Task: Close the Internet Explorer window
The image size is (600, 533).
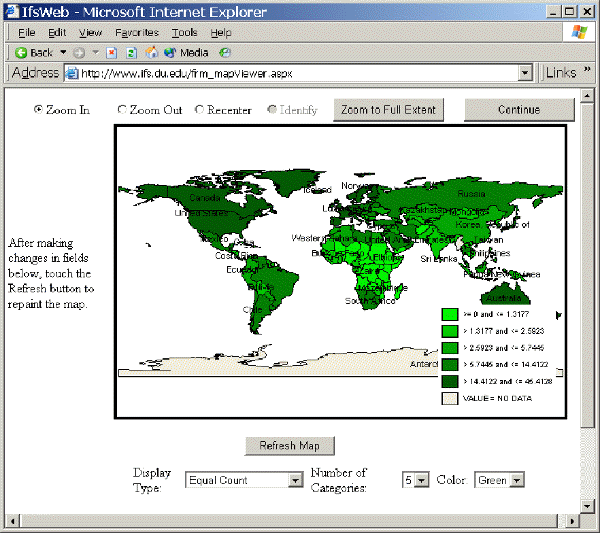Action: pos(587,12)
